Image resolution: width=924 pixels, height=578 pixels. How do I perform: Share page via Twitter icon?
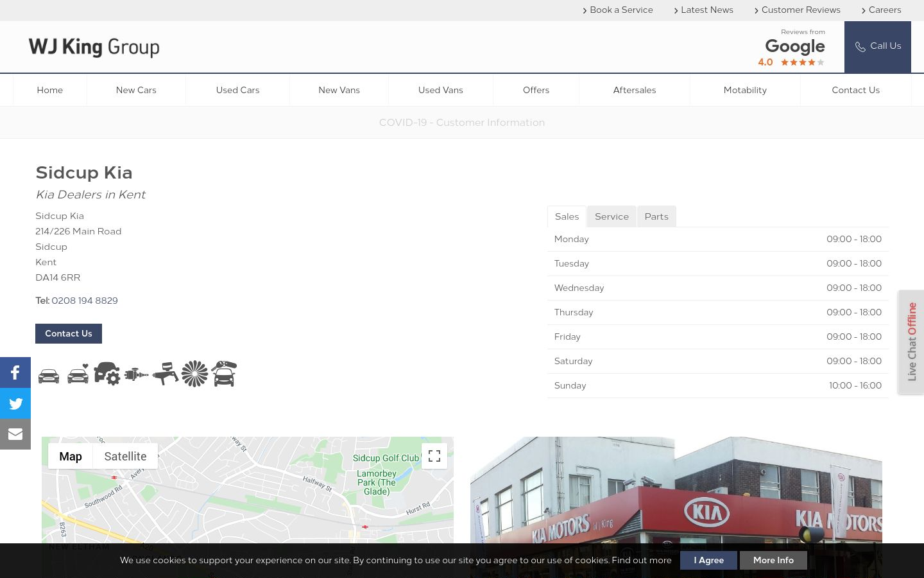click(x=15, y=403)
